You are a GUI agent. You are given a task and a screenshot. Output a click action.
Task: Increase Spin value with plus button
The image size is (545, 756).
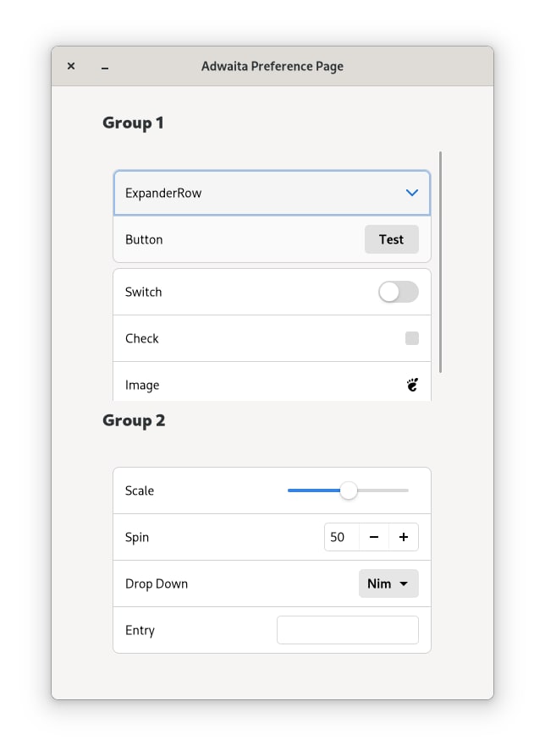click(404, 537)
